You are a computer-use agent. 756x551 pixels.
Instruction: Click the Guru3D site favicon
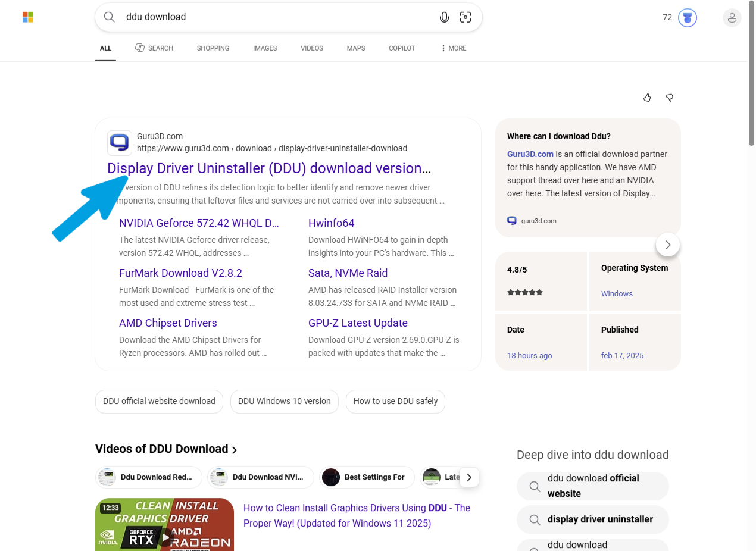tap(120, 143)
